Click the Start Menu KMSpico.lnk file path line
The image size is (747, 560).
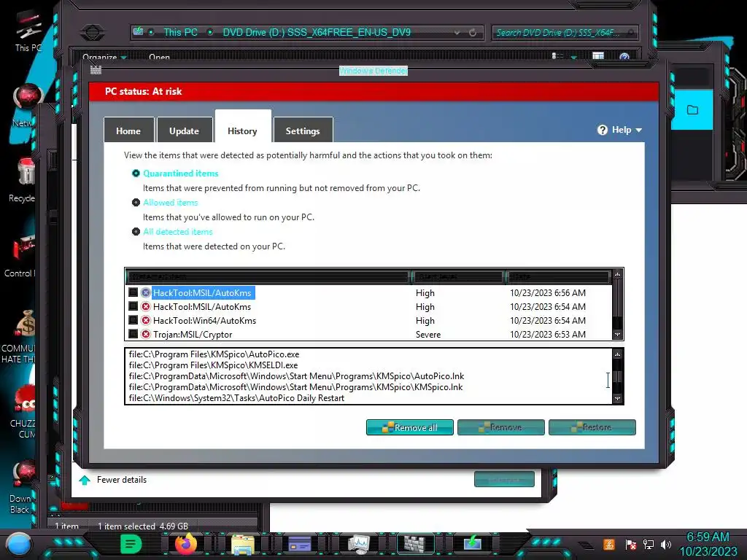(x=295, y=387)
